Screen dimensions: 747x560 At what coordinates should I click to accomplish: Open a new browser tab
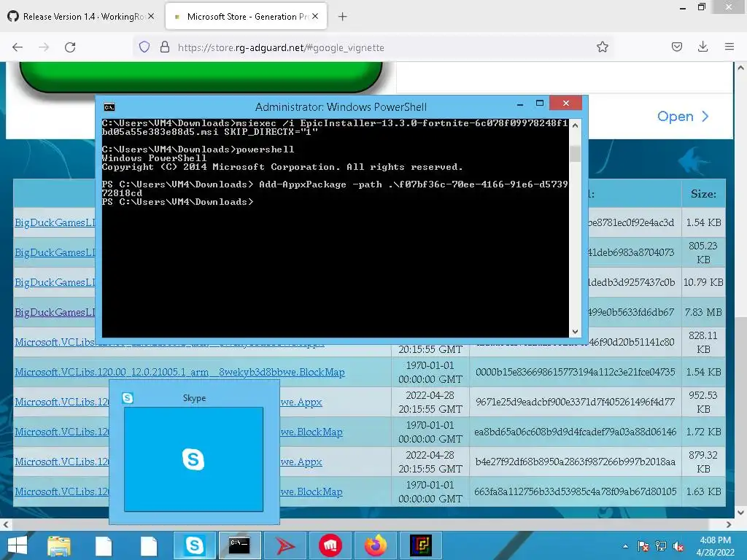pos(342,17)
